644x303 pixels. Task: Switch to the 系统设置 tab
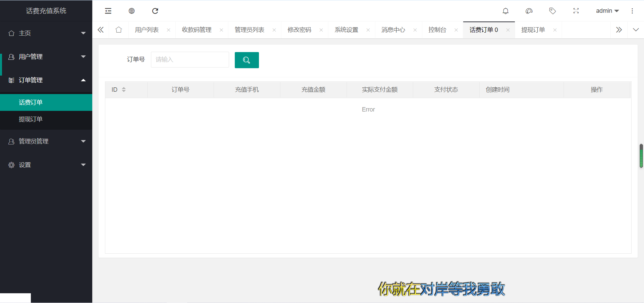pos(346,30)
